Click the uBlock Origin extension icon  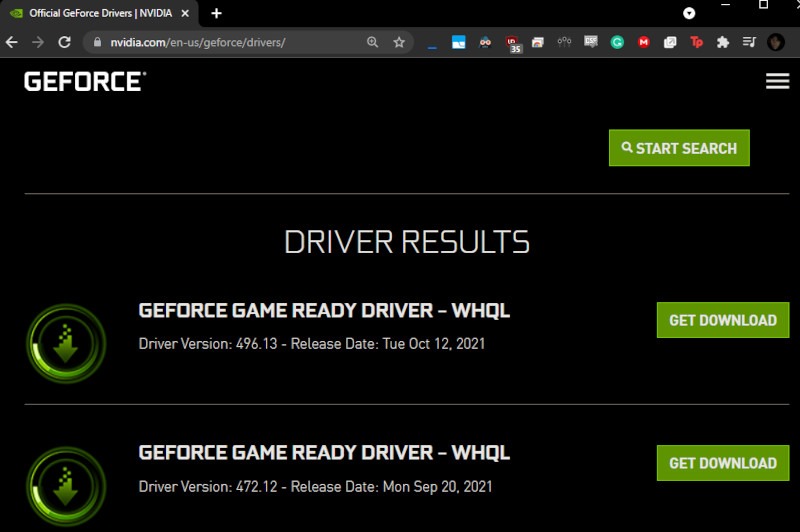[513, 43]
